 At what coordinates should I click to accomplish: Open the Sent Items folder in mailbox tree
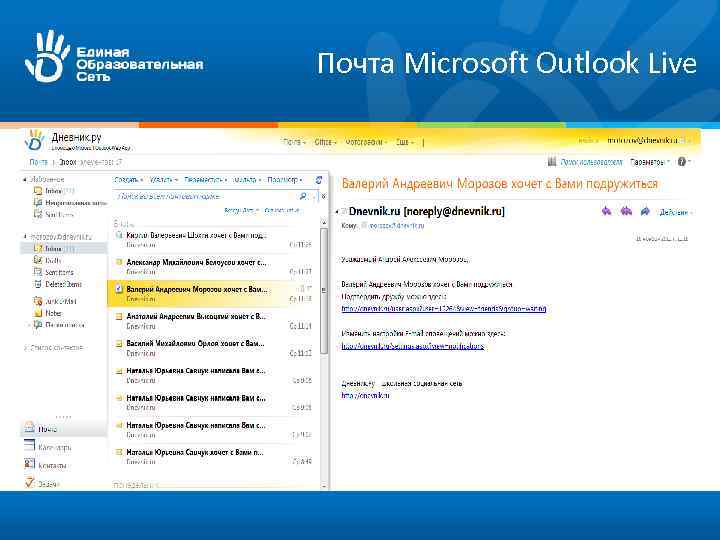click(x=54, y=272)
